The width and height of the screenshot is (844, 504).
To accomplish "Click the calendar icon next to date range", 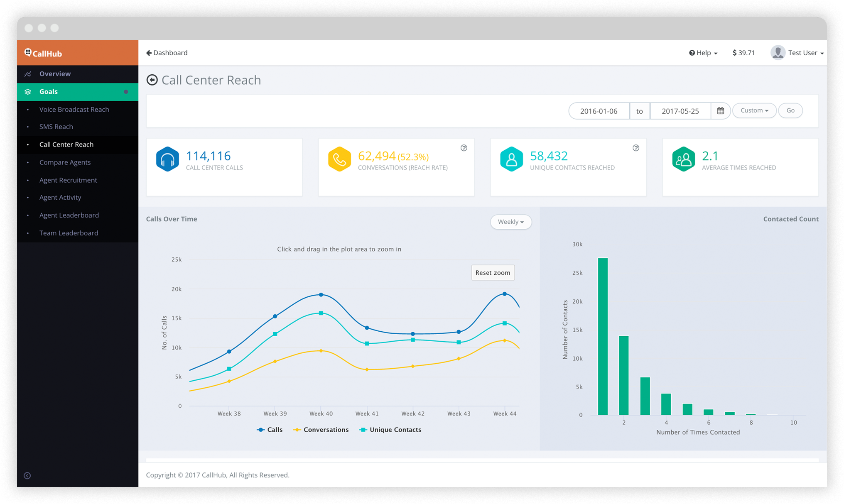I will pyautogui.click(x=721, y=111).
